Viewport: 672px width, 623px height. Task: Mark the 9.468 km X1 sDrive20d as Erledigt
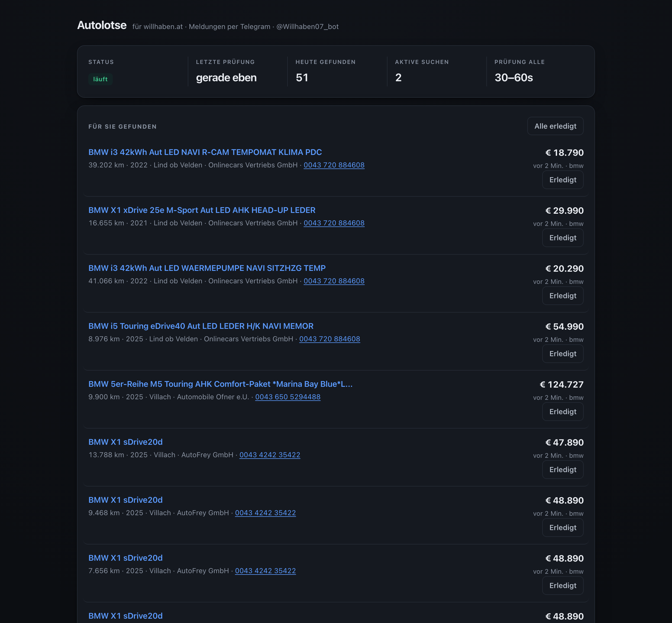(563, 528)
